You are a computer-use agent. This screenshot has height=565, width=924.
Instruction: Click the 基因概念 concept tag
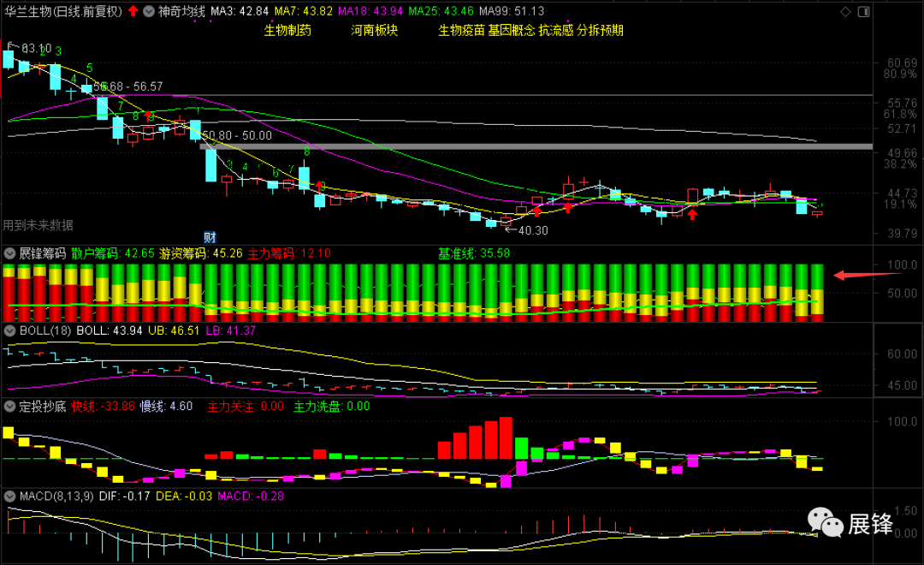point(512,31)
